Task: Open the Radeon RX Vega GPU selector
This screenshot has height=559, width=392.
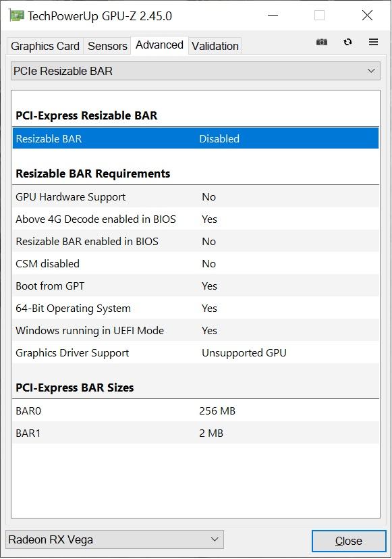Action: (x=115, y=539)
